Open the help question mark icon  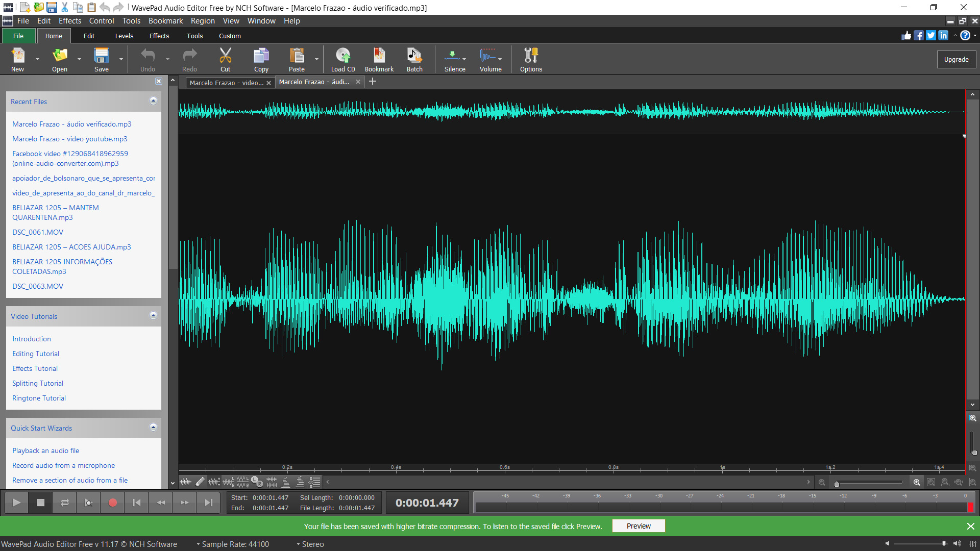click(965, 35)
